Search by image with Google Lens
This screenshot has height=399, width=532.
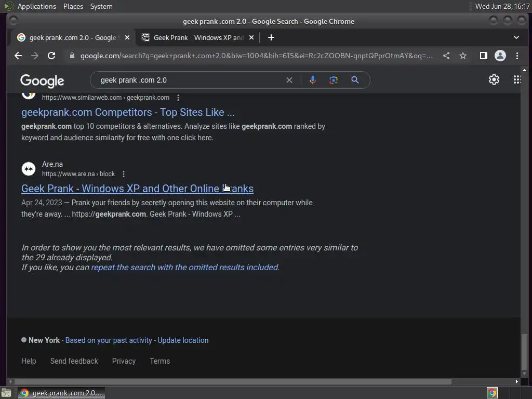click(x=334, y=80)
